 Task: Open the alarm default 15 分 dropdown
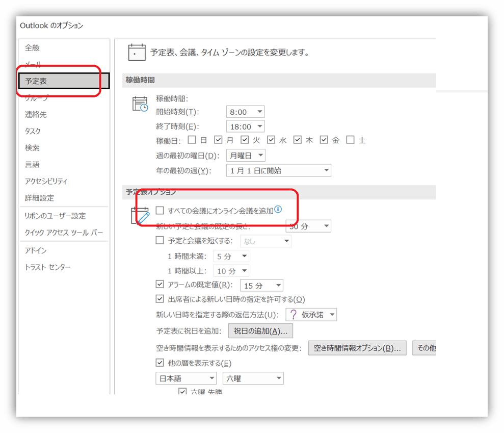pyautogui.click(x=261, y=285)
